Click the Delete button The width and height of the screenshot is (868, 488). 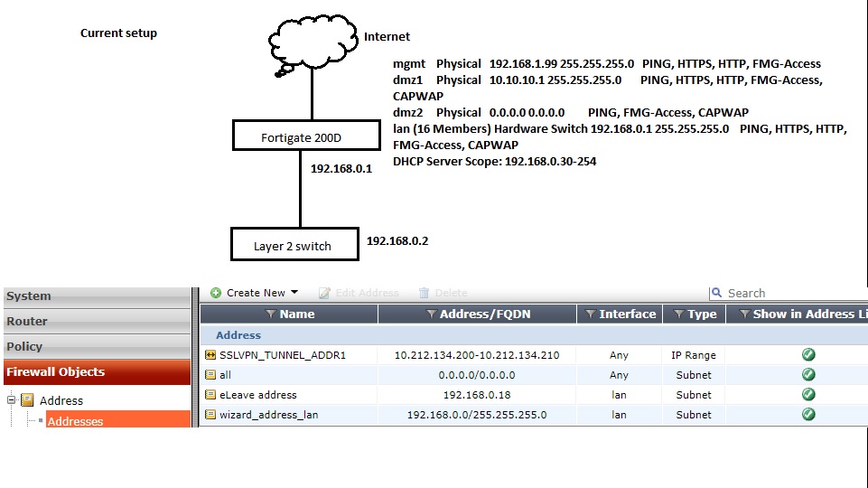click(443, 293)
